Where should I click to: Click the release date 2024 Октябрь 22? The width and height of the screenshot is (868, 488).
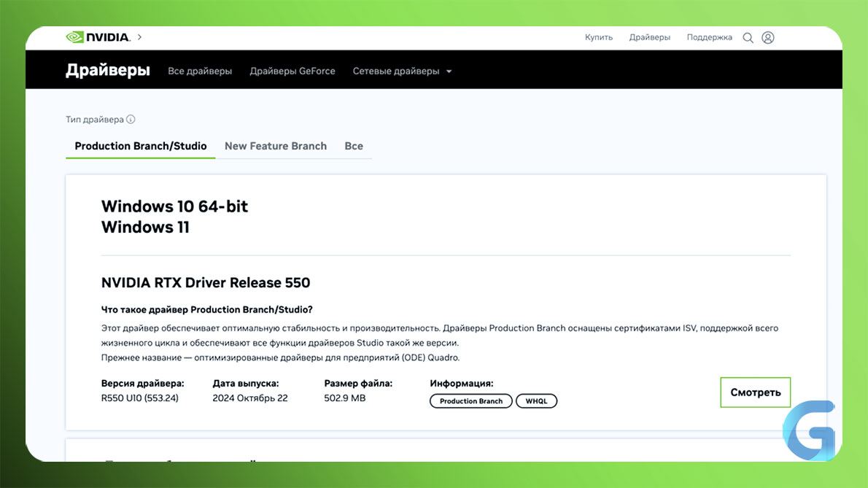[x=250, y=398]
